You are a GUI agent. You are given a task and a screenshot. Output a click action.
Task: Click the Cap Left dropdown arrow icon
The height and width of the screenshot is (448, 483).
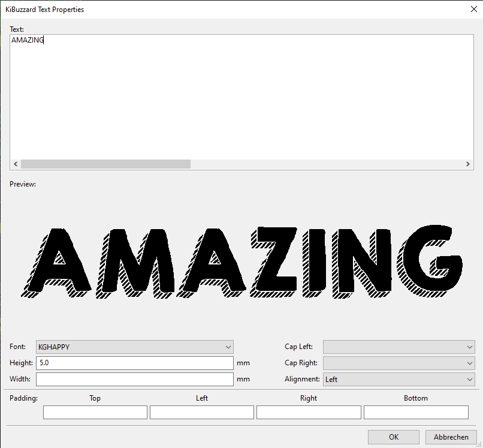(469, 347)
